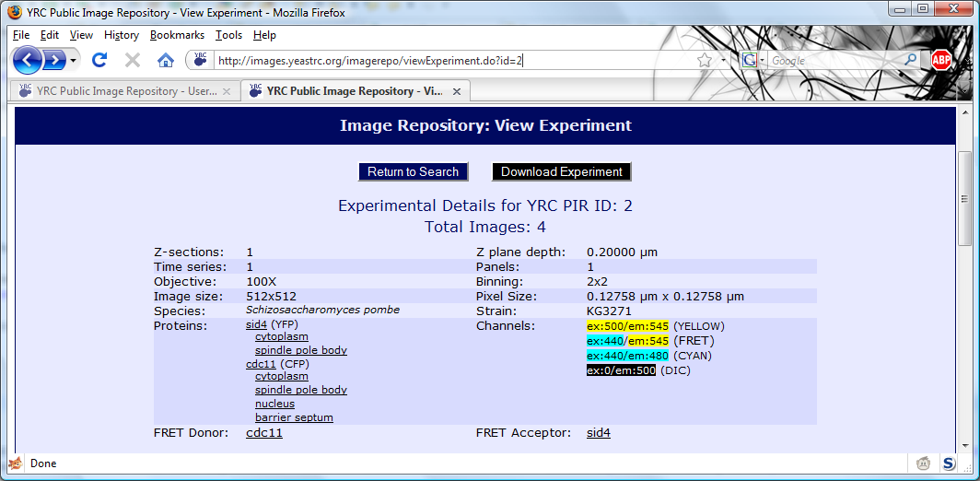The width and height of the screenshot is (980, 481).
Task: Click the Forward navigation arrow
Action: 55,61
